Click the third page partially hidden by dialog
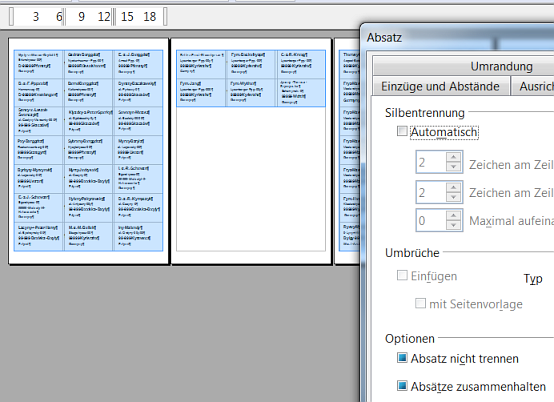Image resolution: width=554 pixels, height=402 pixels. point(347,151)
